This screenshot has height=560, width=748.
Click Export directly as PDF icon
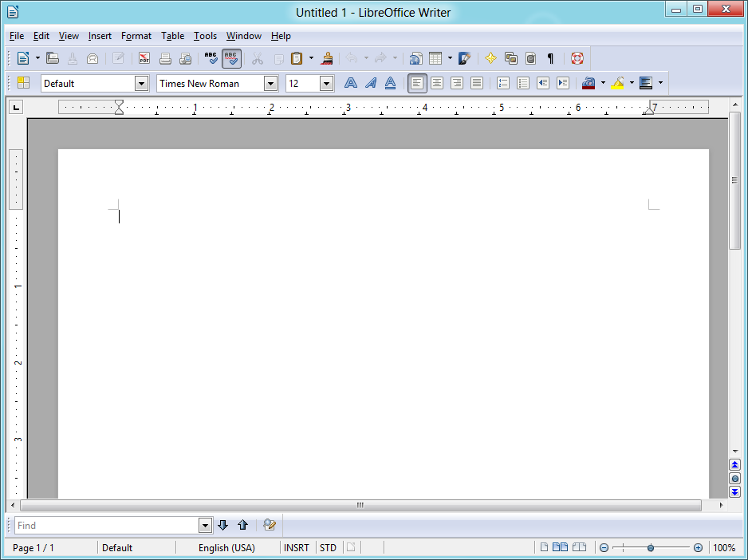tap(144, 59)
